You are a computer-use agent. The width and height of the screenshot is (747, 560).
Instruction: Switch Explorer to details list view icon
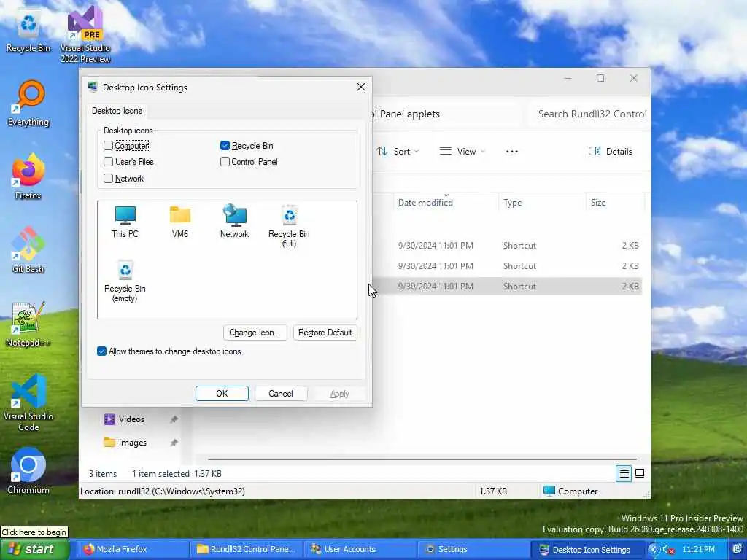point(624,473)
